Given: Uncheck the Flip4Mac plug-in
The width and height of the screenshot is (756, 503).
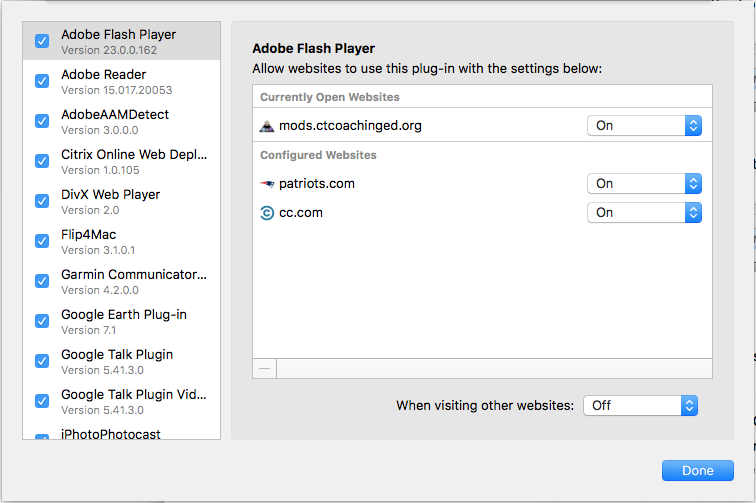Looking at the screenshot, I should click(42, 241).
